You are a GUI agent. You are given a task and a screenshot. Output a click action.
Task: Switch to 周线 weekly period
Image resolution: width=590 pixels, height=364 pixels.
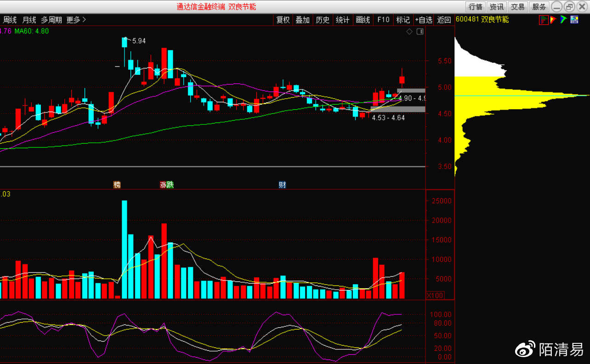pyautogui.click(x=10, y=20)
